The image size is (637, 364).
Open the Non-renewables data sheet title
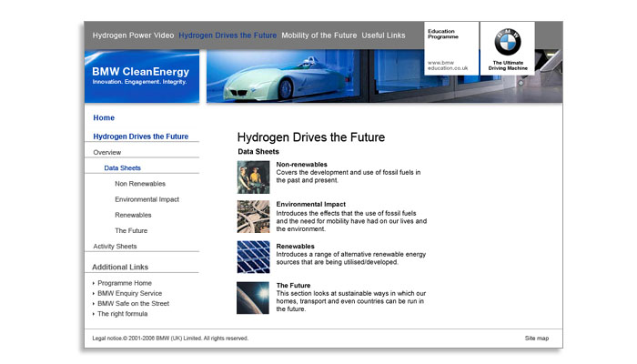(x=301, y=164)
